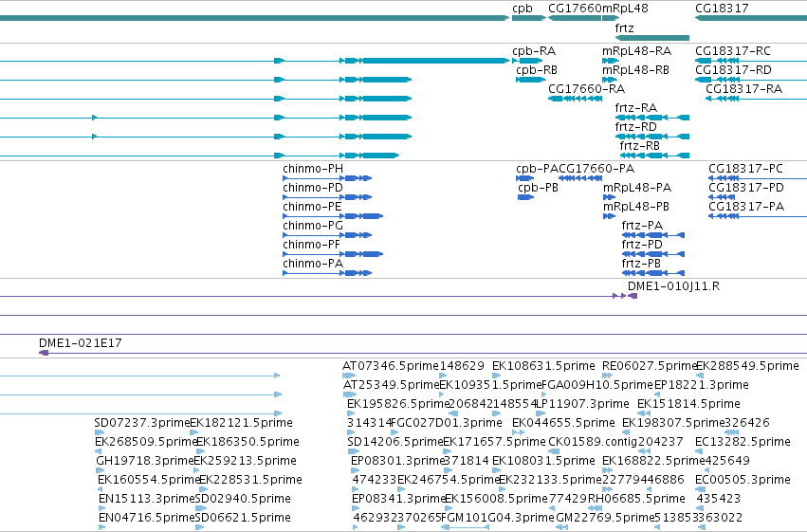
Task: Click the AT25349.5prime EST label
Action: [x=391, y=385]
